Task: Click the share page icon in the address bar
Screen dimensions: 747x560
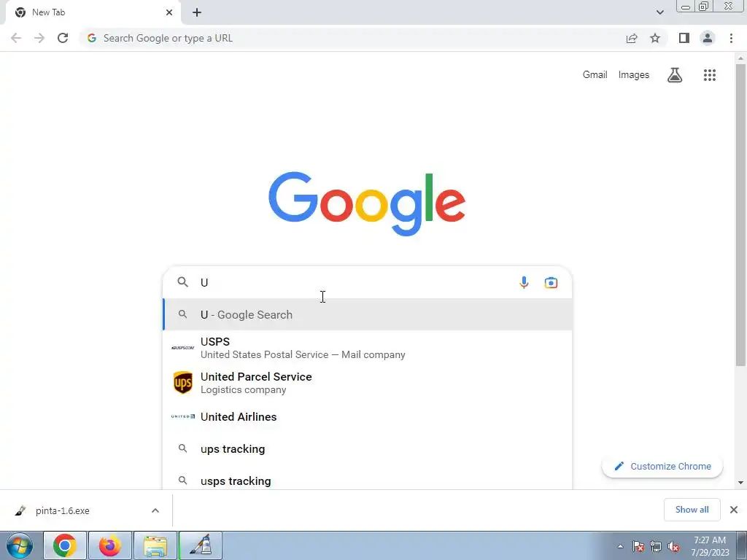Action: point(632,38)
